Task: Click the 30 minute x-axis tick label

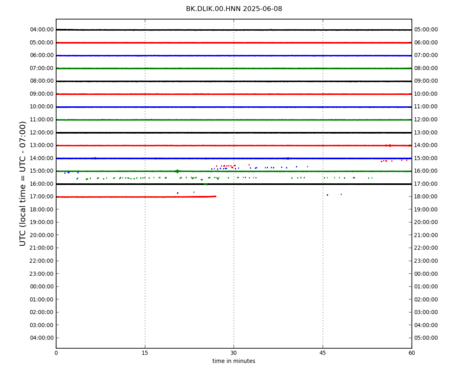Action: pyautogui.click(x=234, y=353)
